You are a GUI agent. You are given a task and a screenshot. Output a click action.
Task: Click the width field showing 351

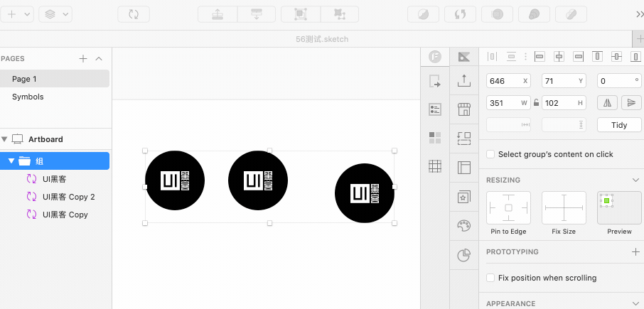pos(508,103)
